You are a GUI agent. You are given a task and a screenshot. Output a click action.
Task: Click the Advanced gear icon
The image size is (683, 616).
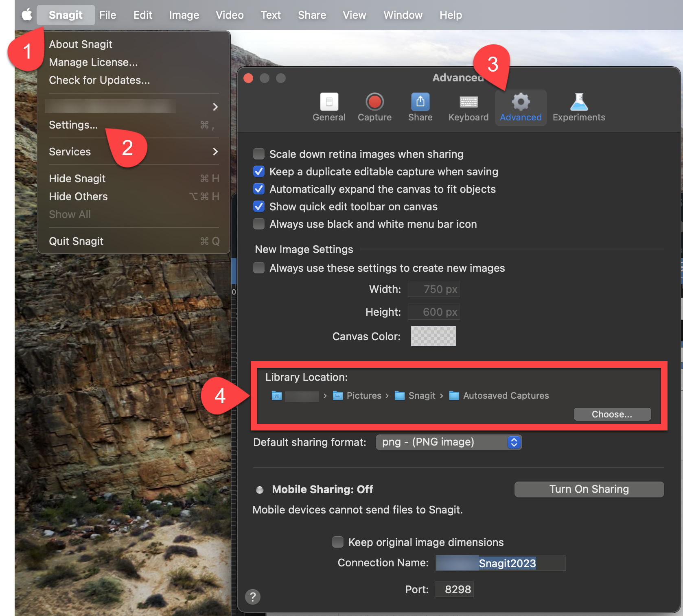(x=521, y=103)
